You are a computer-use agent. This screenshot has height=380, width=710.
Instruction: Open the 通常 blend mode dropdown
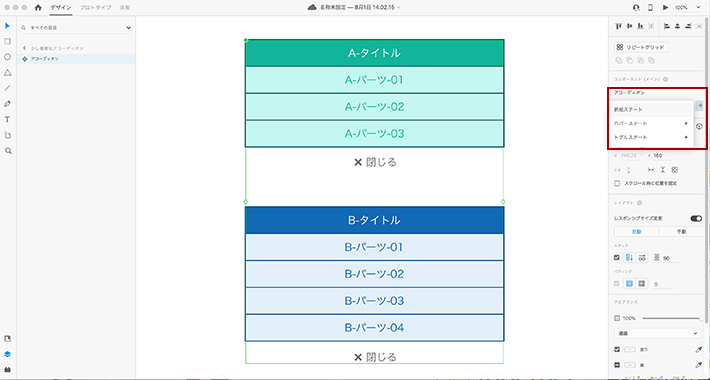pos(657,333)
